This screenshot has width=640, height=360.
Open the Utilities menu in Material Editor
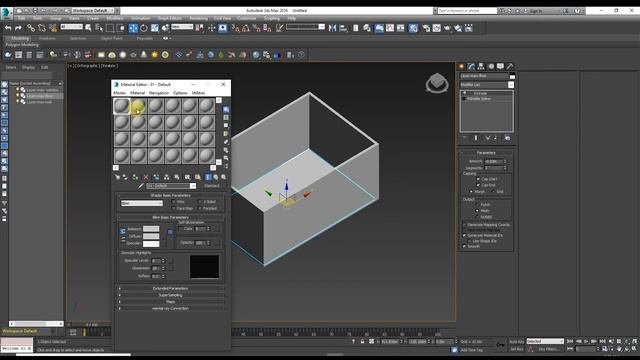coord(198,93)
